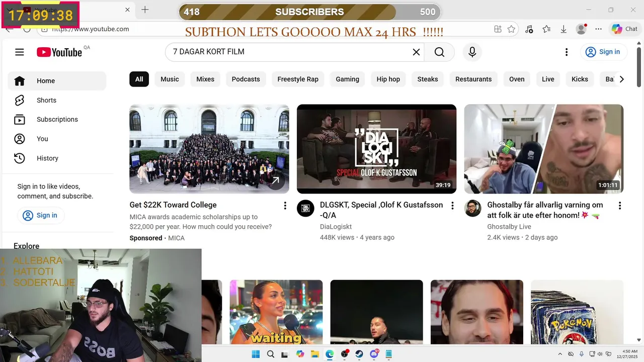Click the page vertical scrollbar
Viewport: 644px width, 362px height.
click(x=639, y=66)
